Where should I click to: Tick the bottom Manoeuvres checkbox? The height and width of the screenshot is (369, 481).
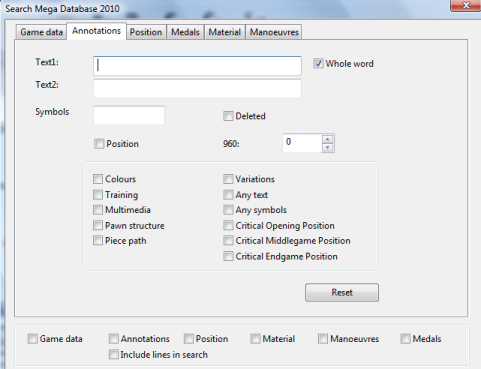pyautogui.click(x=323, y=339)
